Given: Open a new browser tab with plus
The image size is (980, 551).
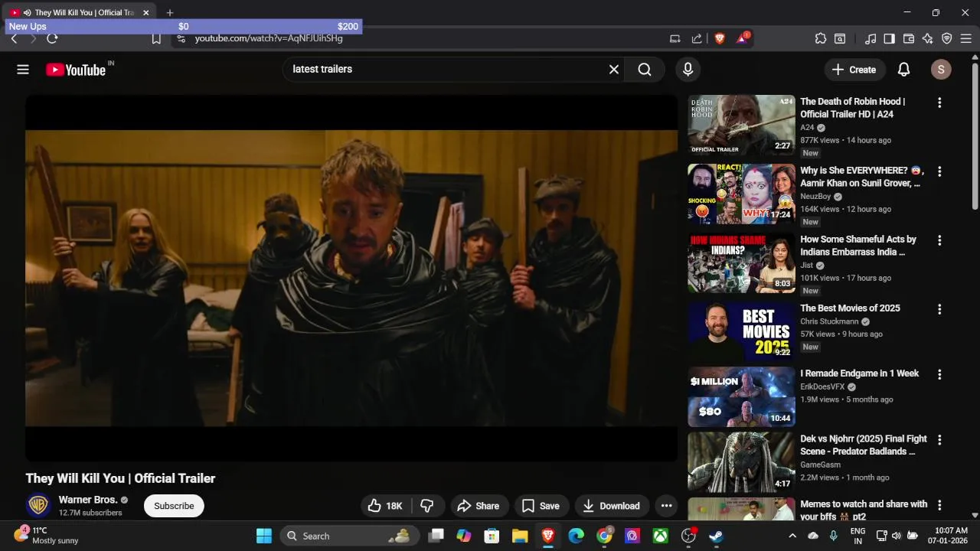Looking at the screenshot, I should pos(170,12).
